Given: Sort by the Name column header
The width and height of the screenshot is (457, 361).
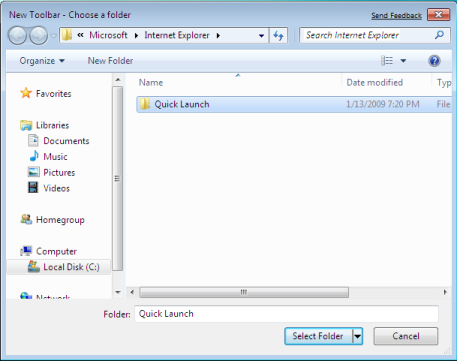Looking at the screenshot, I should pos(151,83).
